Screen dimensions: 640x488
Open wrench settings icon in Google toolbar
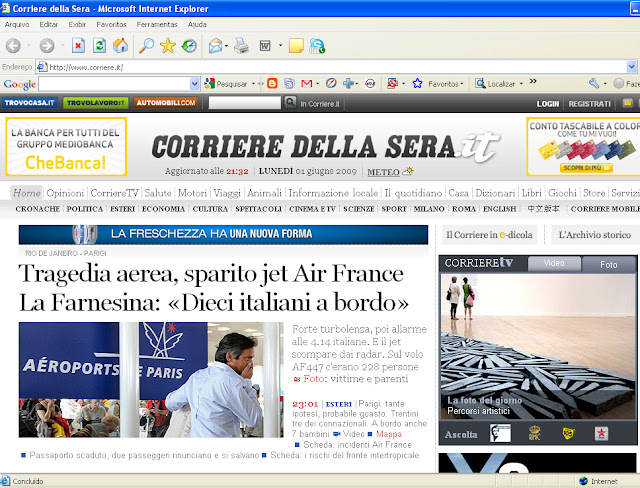(x=594, y=83)
